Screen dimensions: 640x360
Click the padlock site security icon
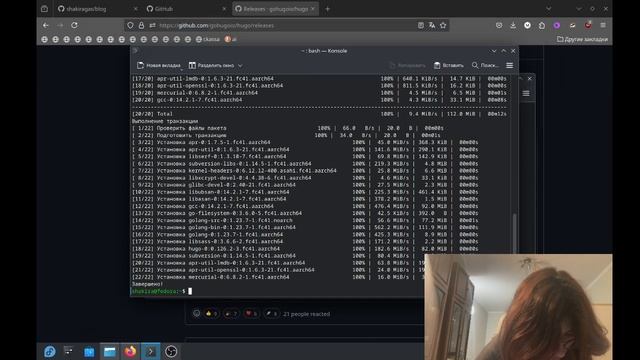tap(141, 25)
